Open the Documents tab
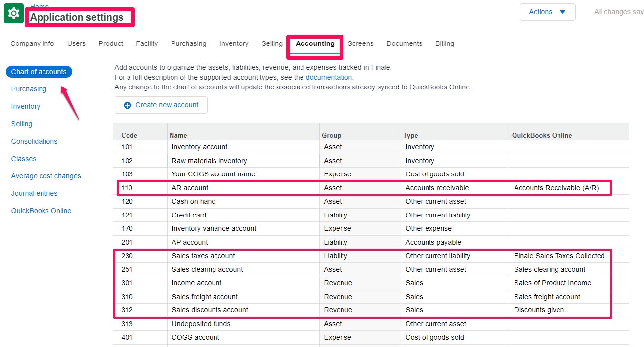Viewport: 644px width, 347px height. click(404, 43)
